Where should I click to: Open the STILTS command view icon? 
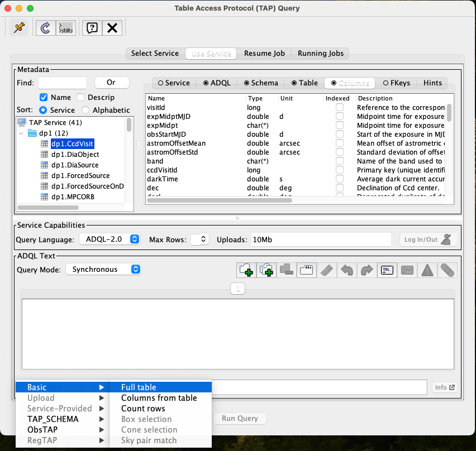coord(65,28)
